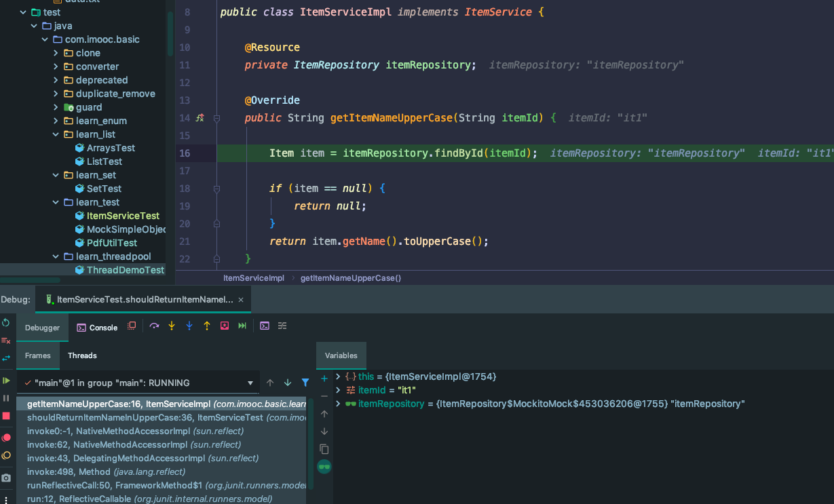Expand the clone folder in project tree
The width and height of the screenshot is (834, 504).
point(56,53)
